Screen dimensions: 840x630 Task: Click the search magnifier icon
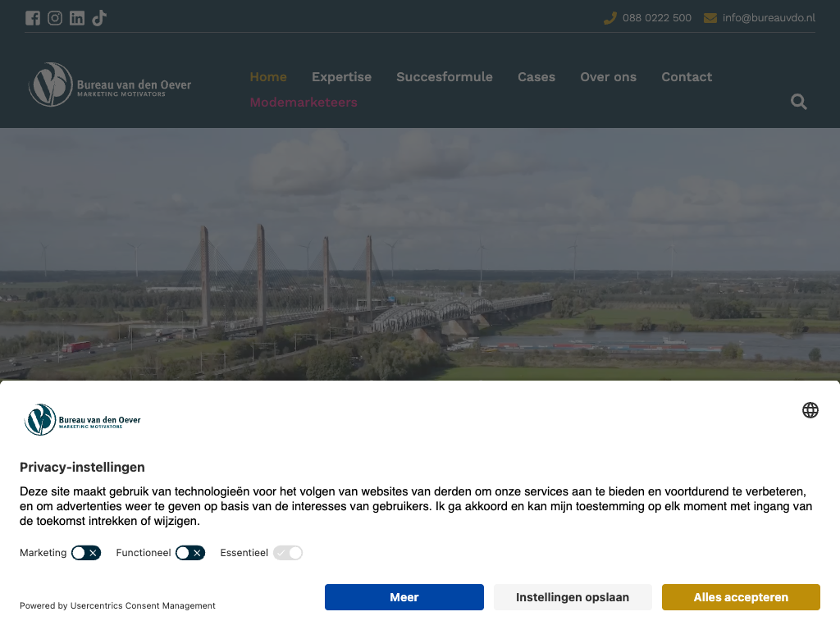pyautogui.click(x=798, y=102)
